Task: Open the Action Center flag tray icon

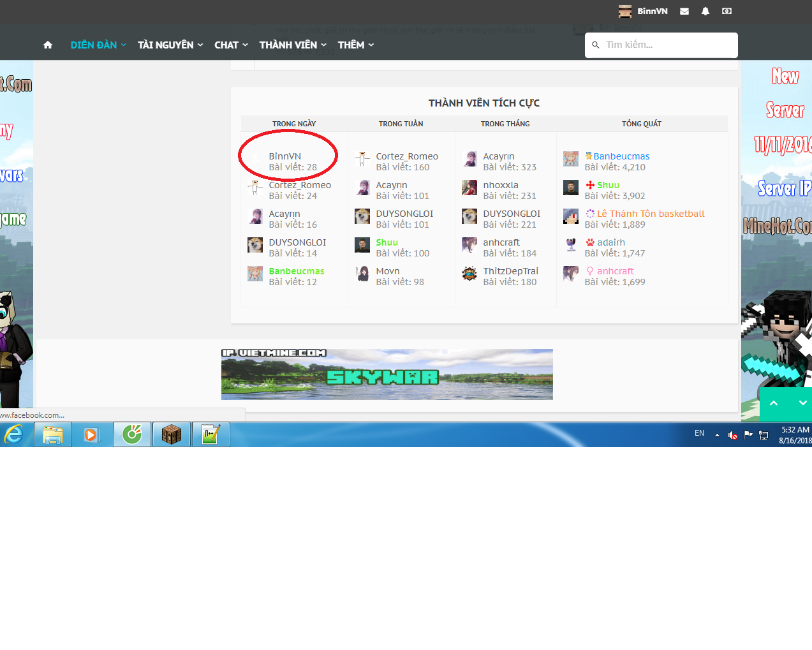Action: pyautogui.click(x=748, y=435)
